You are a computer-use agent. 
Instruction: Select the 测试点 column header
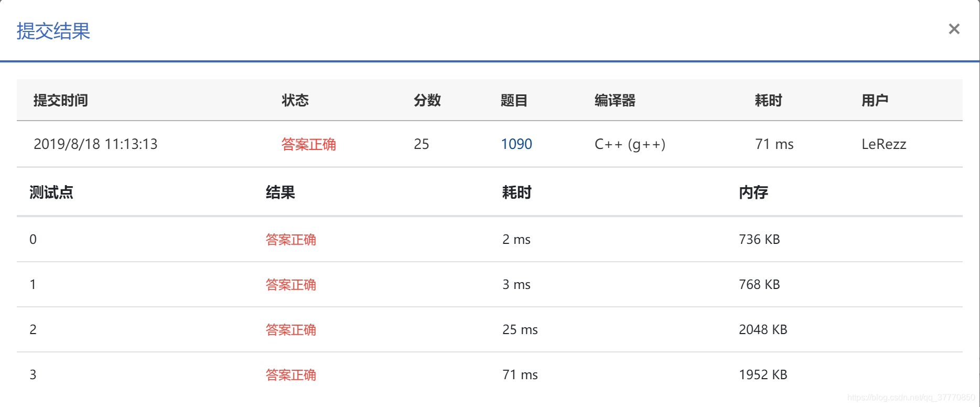[x=51, y=192]
